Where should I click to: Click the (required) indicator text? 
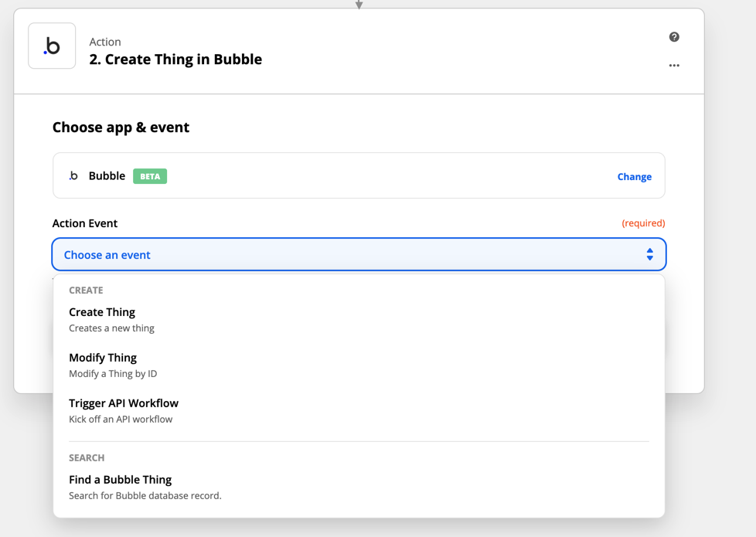[643, 223]
